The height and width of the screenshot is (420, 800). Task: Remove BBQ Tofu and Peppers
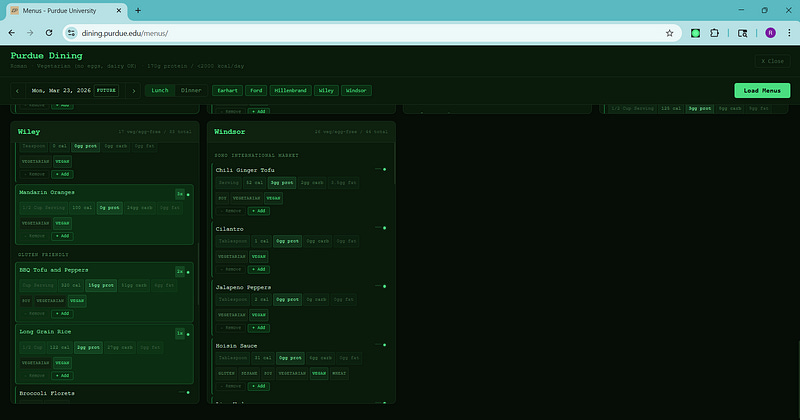pos(35,314)
